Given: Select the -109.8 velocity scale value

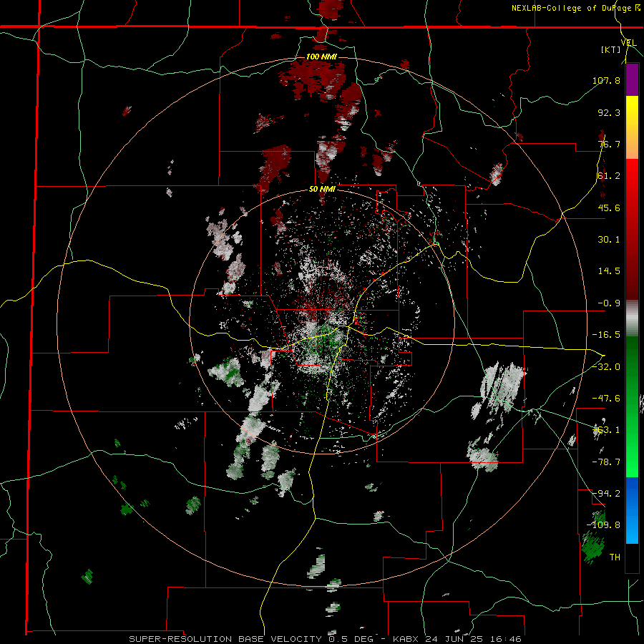Looking at the screenshot, I should point(603,525).
